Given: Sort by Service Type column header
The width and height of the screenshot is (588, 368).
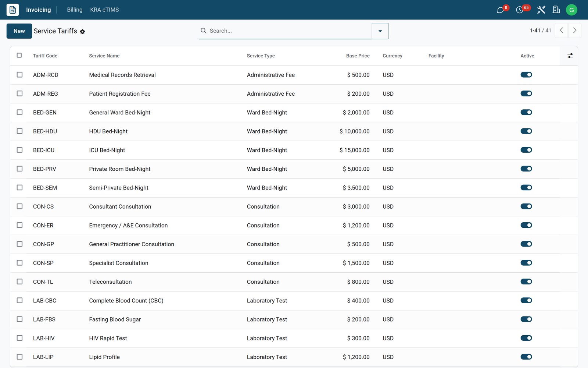Looking at the screenshot, I should coord(261,56).
